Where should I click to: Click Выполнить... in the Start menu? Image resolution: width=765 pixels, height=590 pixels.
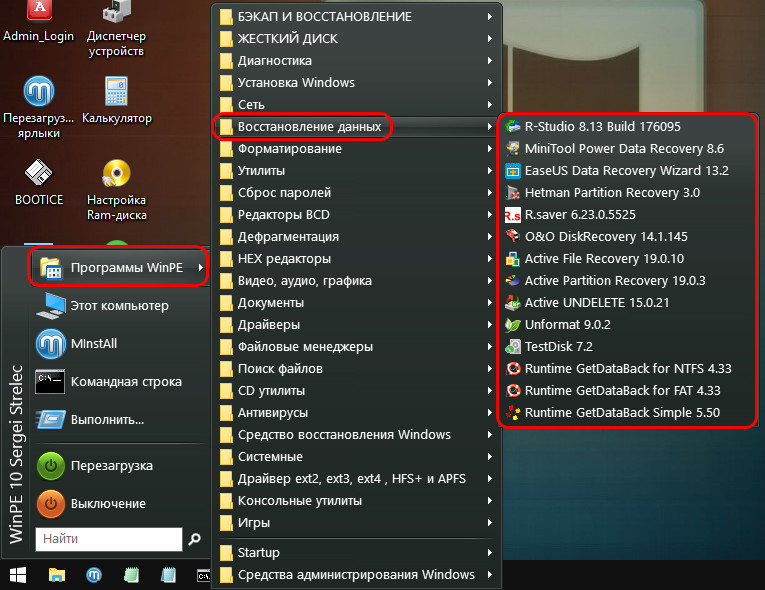120,420
